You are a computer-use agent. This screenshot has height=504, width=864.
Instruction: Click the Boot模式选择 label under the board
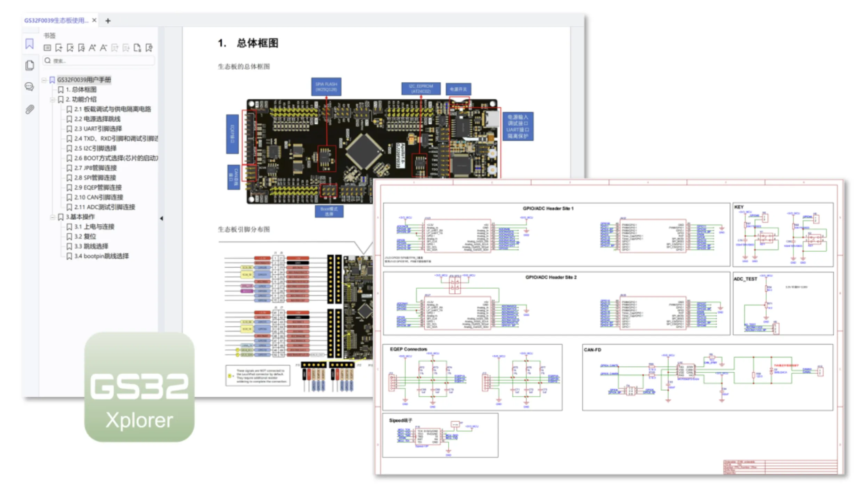pyautogui.click(x=329, y=211)
